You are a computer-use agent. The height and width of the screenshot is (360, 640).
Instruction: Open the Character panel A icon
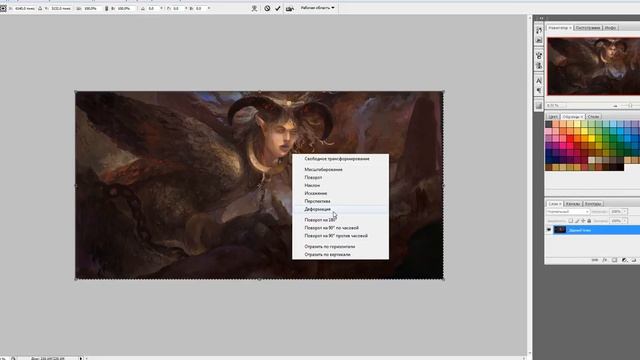[539, 80]
